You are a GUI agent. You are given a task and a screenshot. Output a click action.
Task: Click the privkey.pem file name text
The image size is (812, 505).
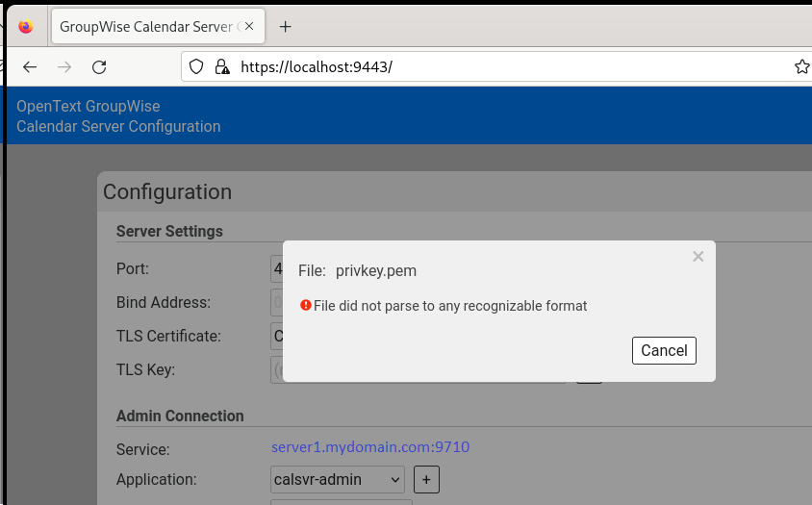pos(376,271)
